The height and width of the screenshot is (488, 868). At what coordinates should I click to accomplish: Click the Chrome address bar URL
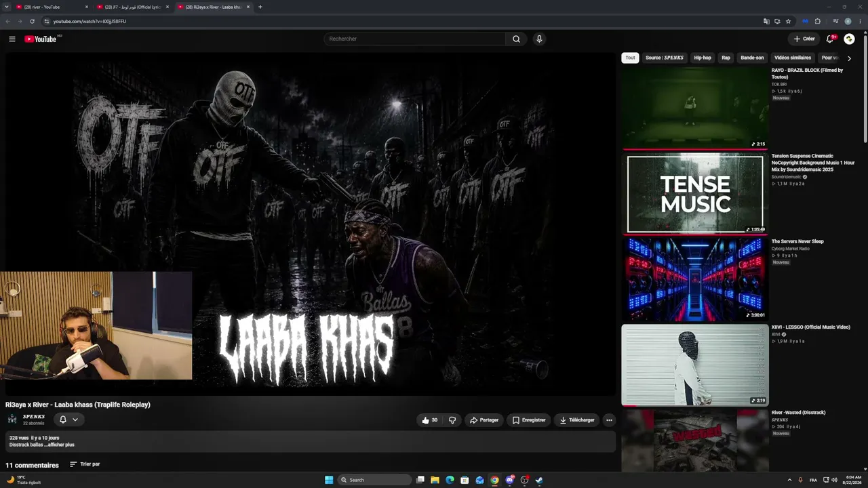(90, 21)
